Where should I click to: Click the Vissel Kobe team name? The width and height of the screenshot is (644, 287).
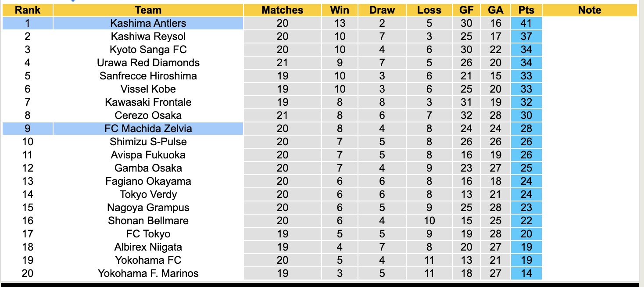[148, 89]
